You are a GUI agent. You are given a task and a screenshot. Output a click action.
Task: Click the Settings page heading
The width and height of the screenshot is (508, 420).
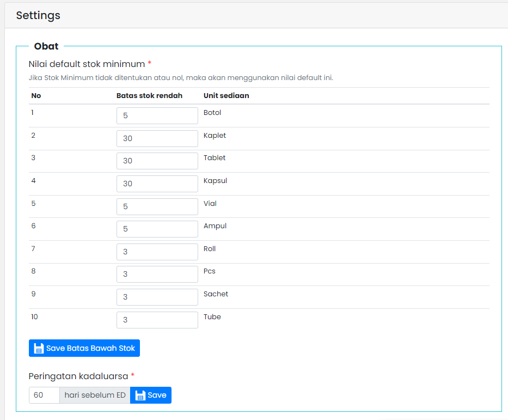pyautogui.click(x=38, y=15)
